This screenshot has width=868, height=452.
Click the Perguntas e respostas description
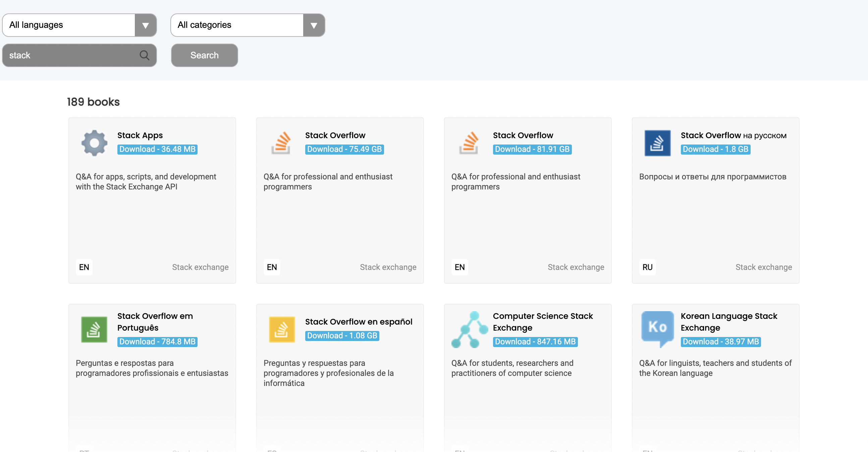[x=152, y=368]
